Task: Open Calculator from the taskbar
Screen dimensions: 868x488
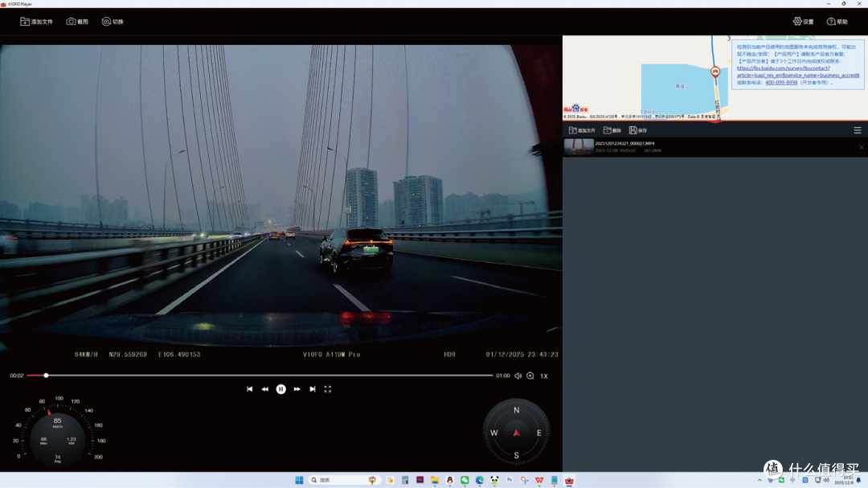Action: tap(405, 480)
